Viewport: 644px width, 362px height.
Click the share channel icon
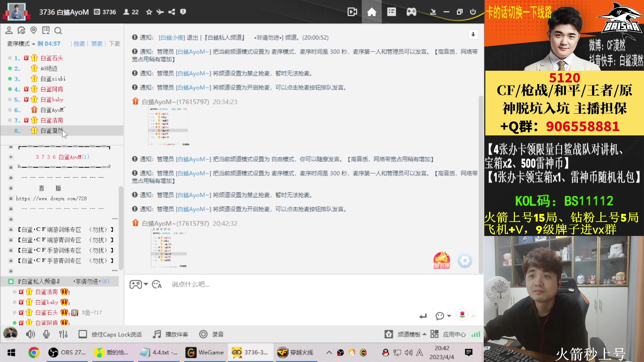172,12
